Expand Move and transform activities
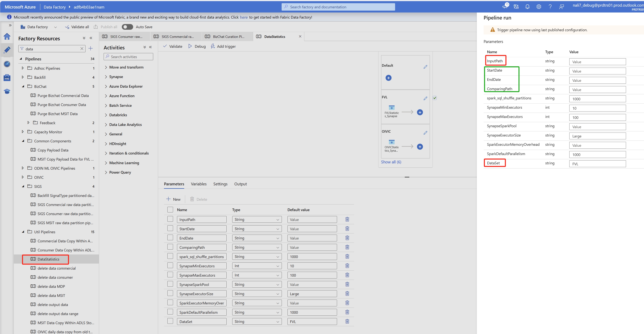The image size is (644, 334). pyautogui.click(x=106, y=67)
